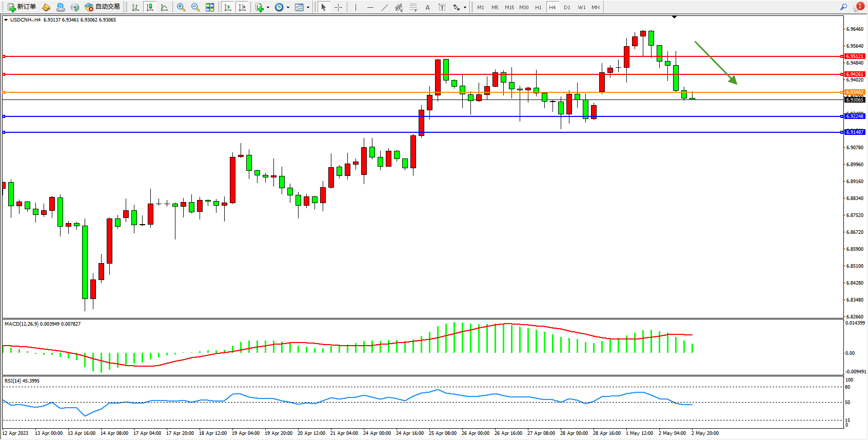Toggle Auto Trading (自动交易) button

pos(102,7)
